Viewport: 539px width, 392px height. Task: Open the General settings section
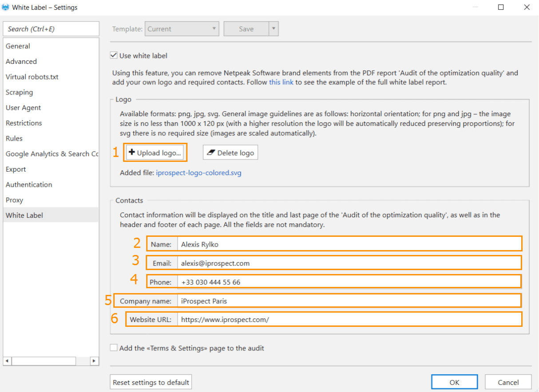[x=51, y=46]
